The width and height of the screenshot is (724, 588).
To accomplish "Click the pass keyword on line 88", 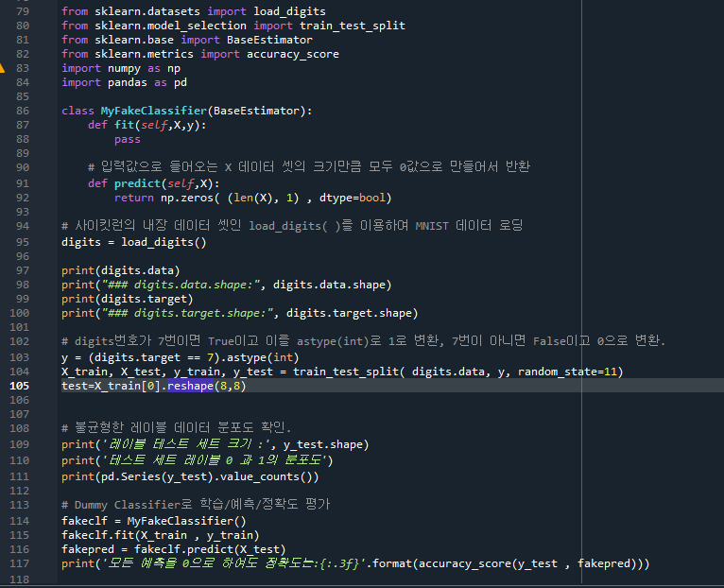I will pyautogui.click(x=128, y=140).
